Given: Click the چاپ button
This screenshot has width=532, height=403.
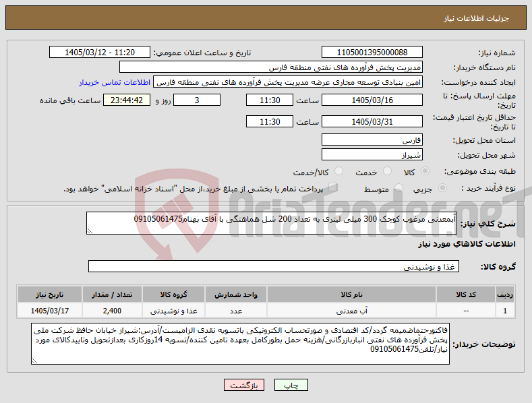Looking at the screenshot, I should click(291, 385).
